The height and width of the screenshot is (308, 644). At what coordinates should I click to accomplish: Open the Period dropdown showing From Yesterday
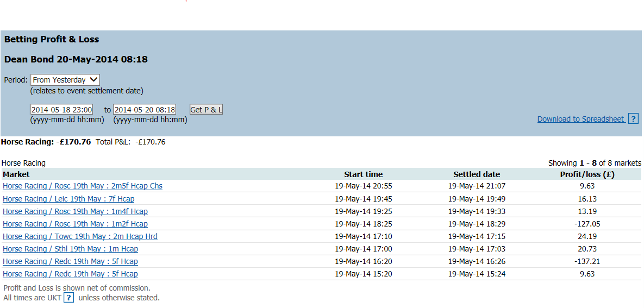point(65,80)
